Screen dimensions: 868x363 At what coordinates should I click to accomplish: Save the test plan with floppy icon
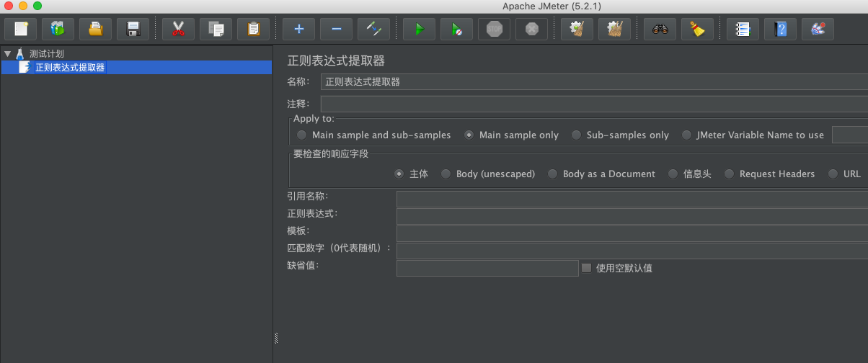point(133,29)
